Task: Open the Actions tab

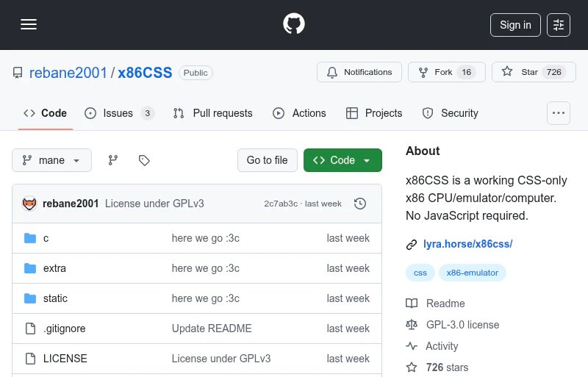Action: 299,113
